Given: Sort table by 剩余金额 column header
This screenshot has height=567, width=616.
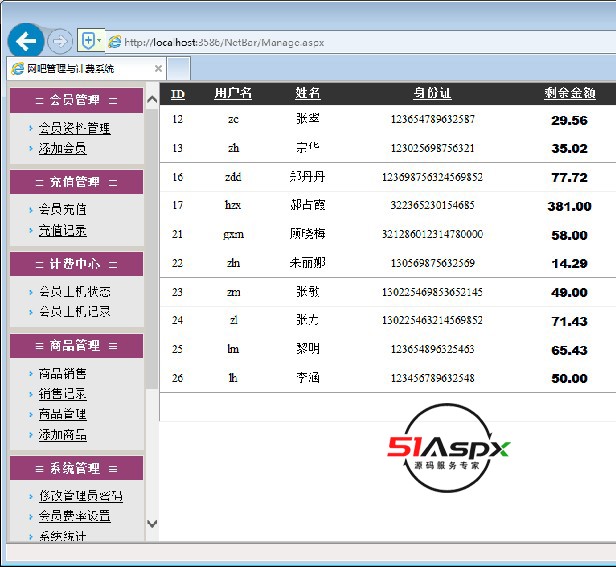Looking at the screenshot, I should (569, 93).
